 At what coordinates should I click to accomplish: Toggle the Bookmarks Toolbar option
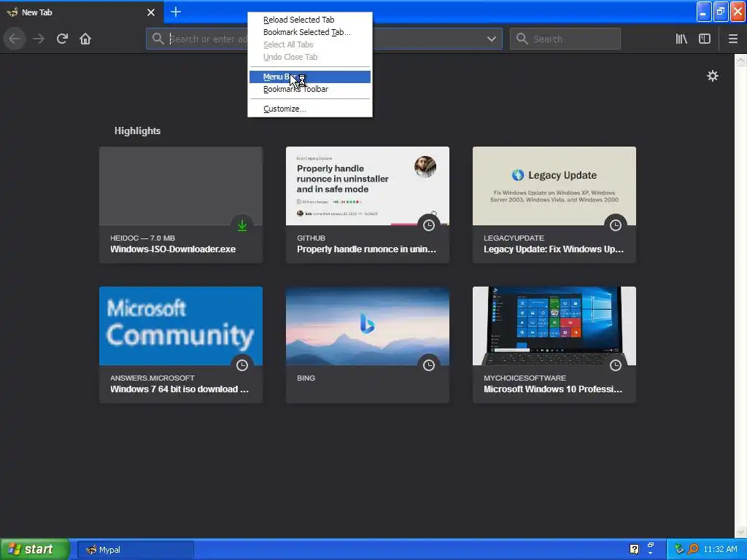tap(309, 89)
